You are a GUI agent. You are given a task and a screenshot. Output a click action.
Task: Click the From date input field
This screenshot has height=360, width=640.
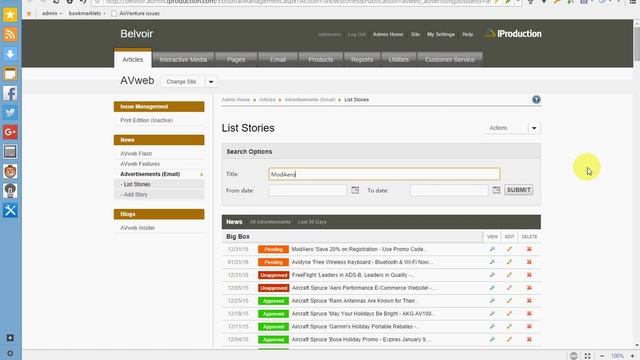point(308,190)
